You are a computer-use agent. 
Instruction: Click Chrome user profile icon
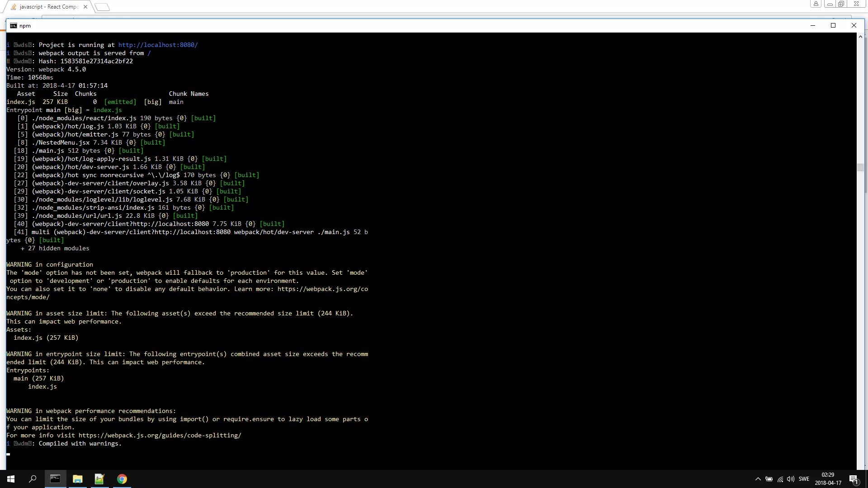[x=816, y=4]
